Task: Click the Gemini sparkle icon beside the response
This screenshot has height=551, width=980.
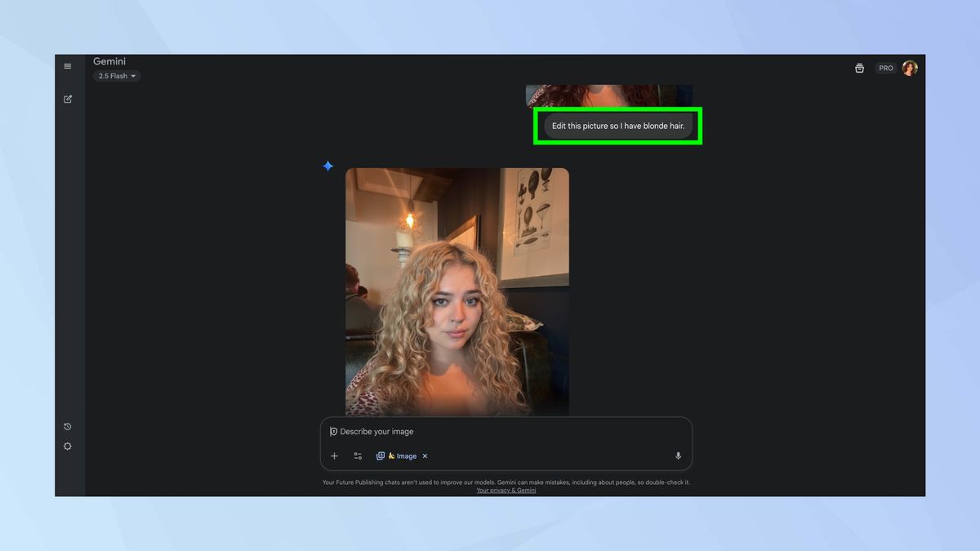Action: 327,166
